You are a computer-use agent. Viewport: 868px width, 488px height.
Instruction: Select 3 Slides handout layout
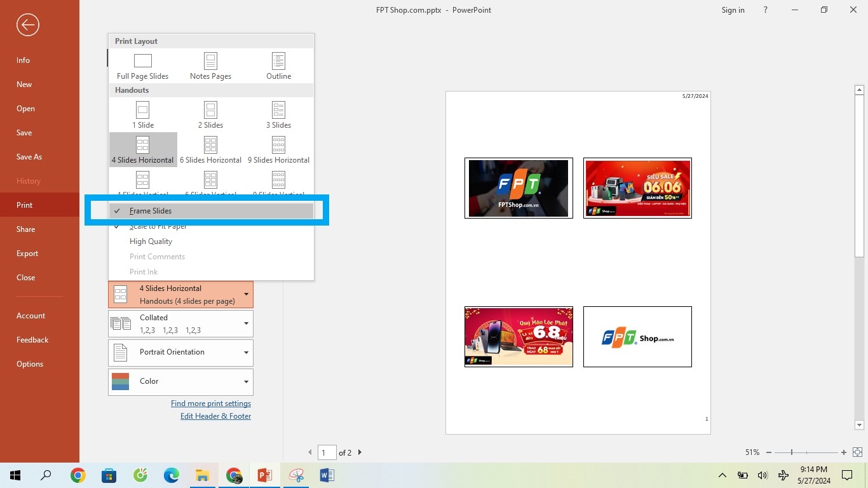(x=278, y=116)
